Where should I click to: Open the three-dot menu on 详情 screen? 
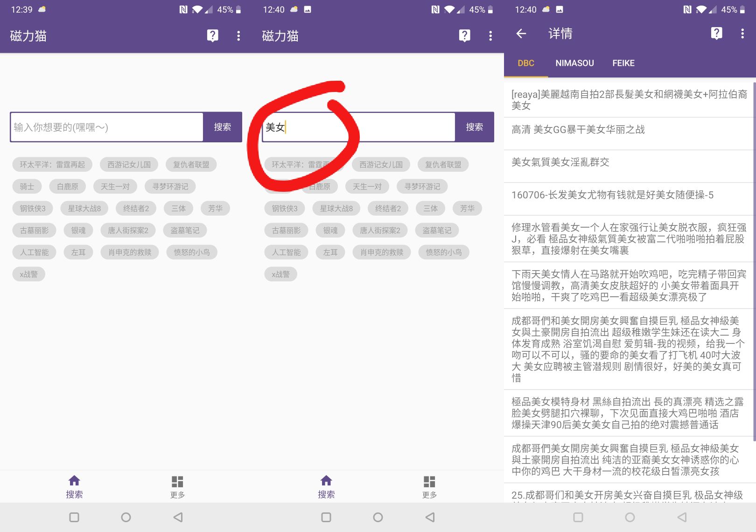click(x=742, y=33)
